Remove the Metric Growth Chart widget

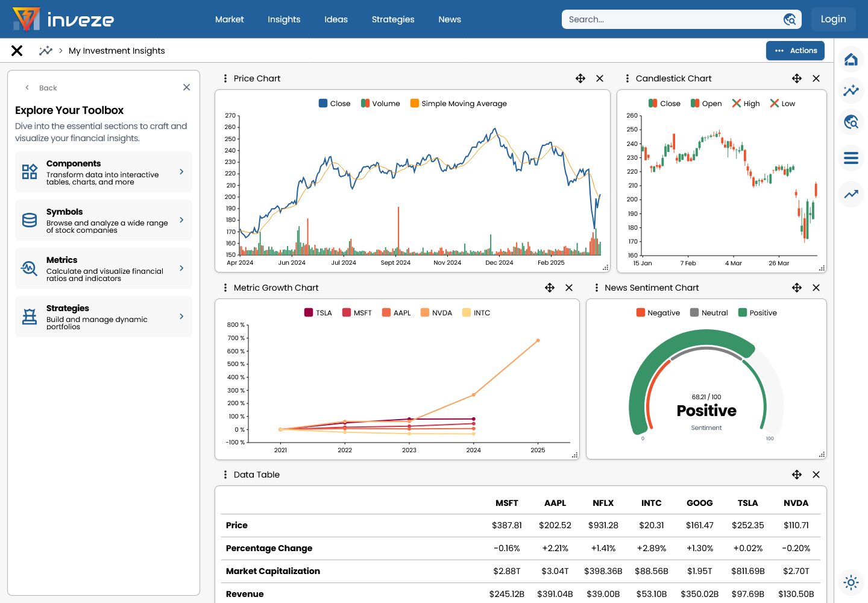coord(569,288)
